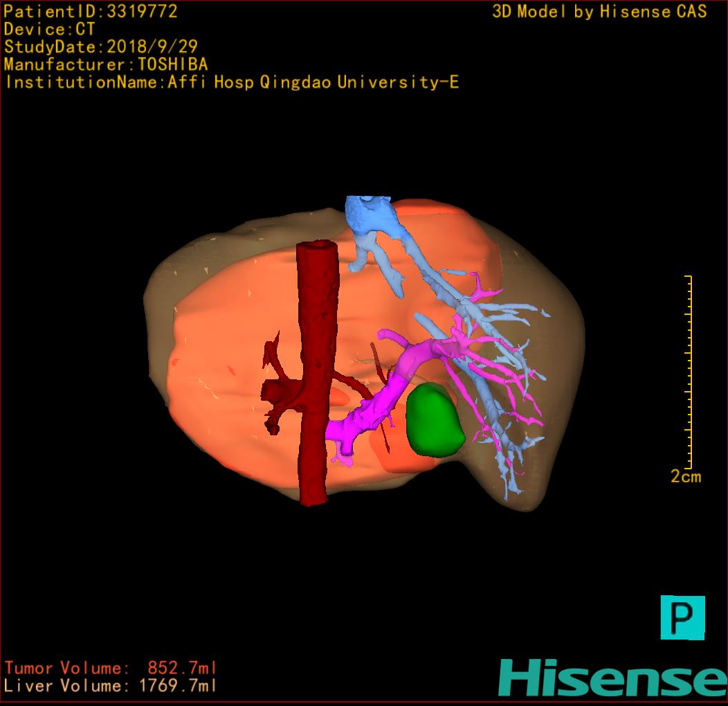Select the green nodule in the model
The width and height of the screenshot is (728, 706).
[433, 420]
